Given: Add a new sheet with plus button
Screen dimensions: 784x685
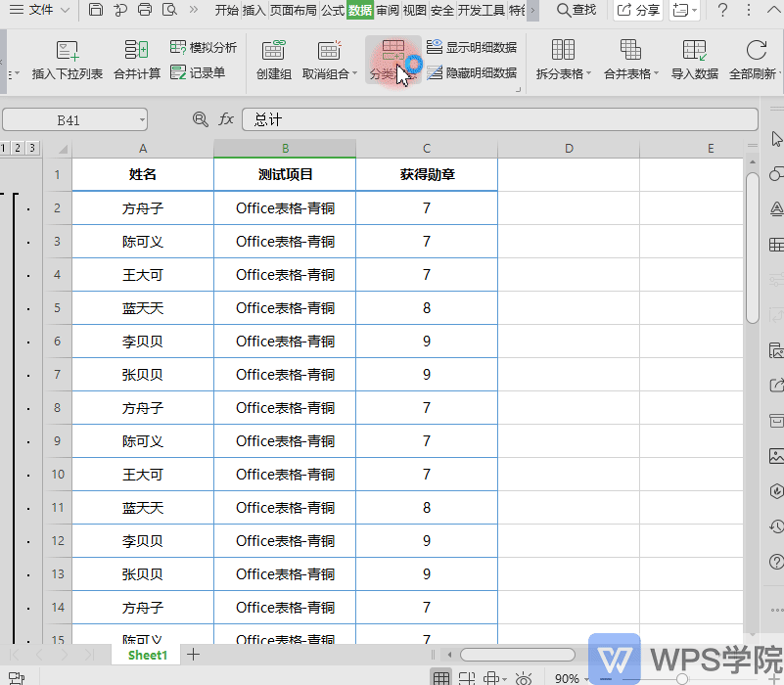Looking at the screenshot, I should 193,655.
